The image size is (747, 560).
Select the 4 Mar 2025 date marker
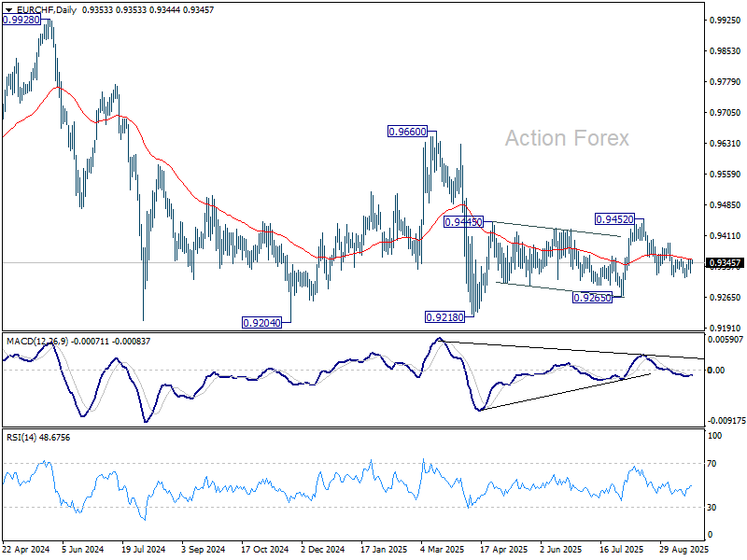point(442,549)
